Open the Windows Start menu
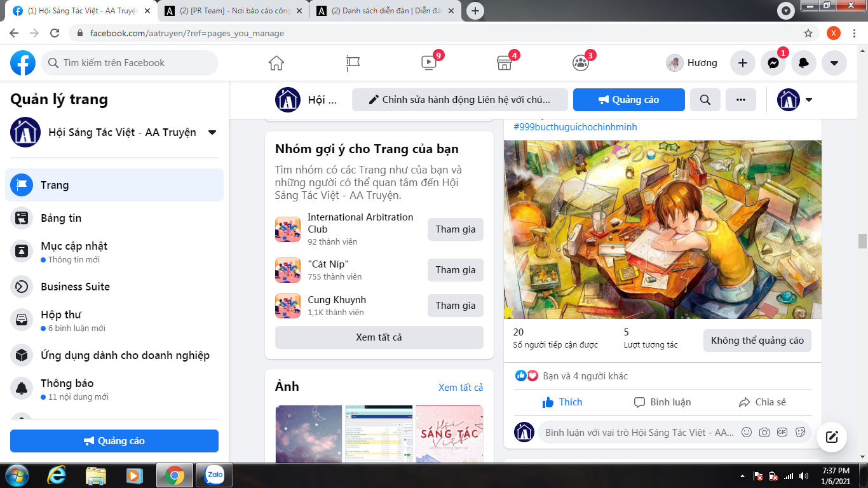 tap(17, 475)
